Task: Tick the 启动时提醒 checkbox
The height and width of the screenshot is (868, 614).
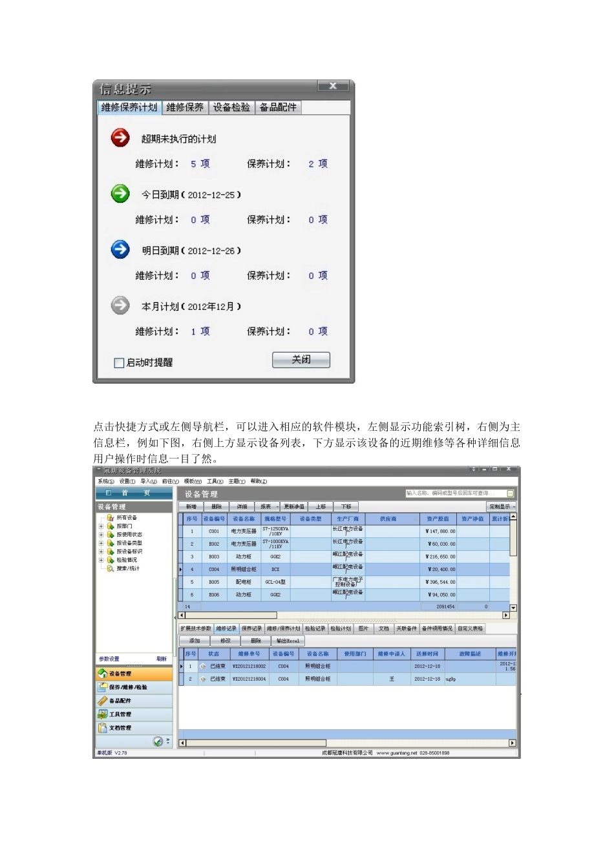Action: click(x=119, y=363)
